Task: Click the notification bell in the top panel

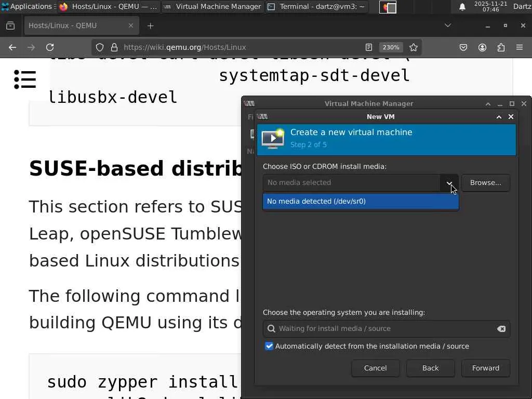Action: click(462, 7)
